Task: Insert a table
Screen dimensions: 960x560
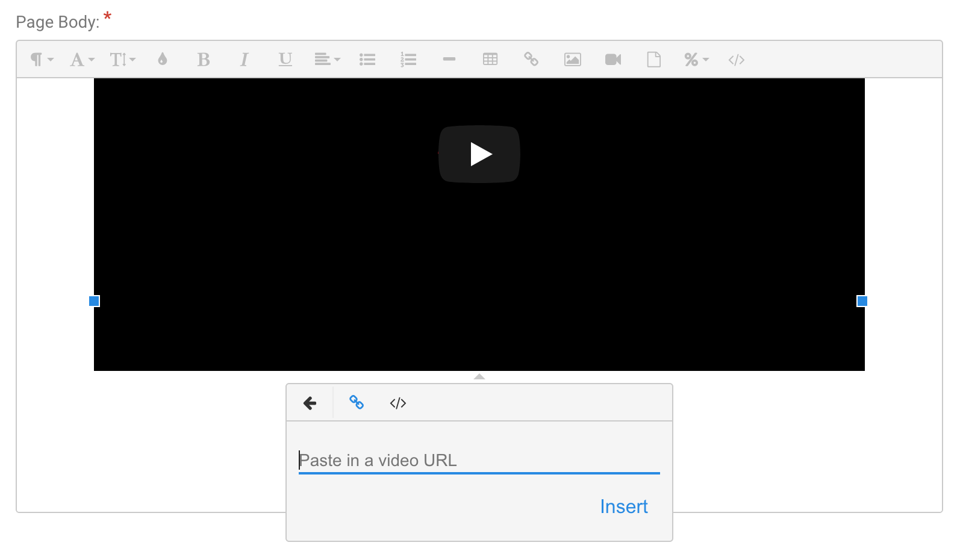Action: [490, 60]
